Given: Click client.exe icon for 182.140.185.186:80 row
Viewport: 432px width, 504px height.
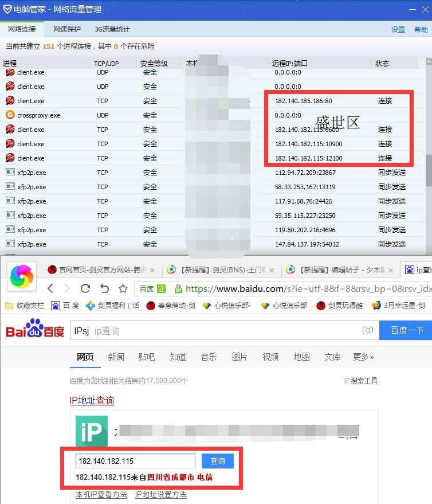Looking at the screenshot, I should (10, 100).
